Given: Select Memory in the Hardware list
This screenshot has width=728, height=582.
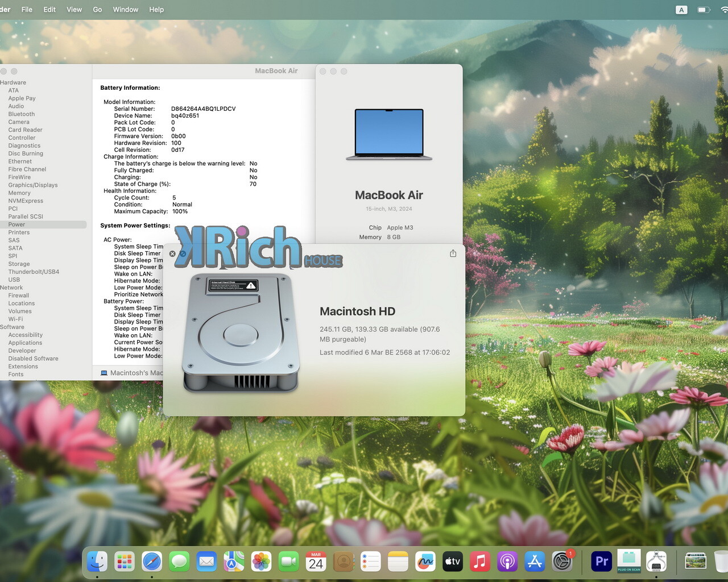Looking at the screenshot, I should tap(19, 193).
